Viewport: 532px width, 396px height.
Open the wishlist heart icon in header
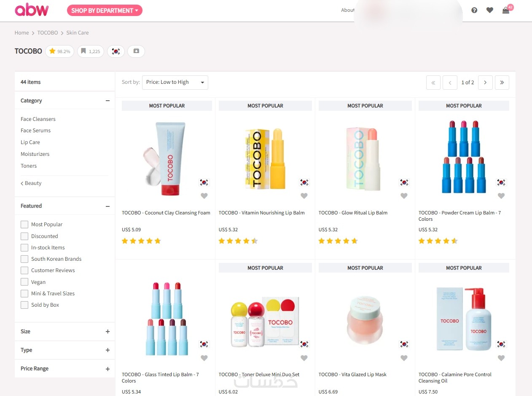click(489, 10)
